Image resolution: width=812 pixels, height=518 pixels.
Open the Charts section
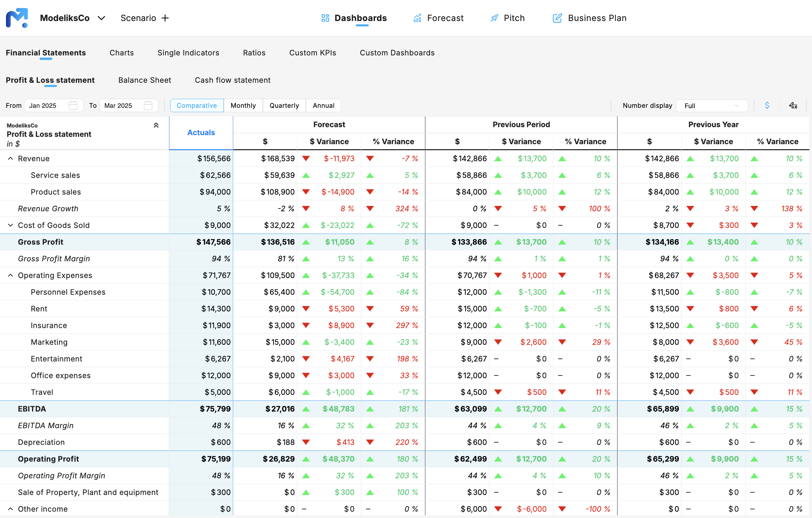click(121, 53)
